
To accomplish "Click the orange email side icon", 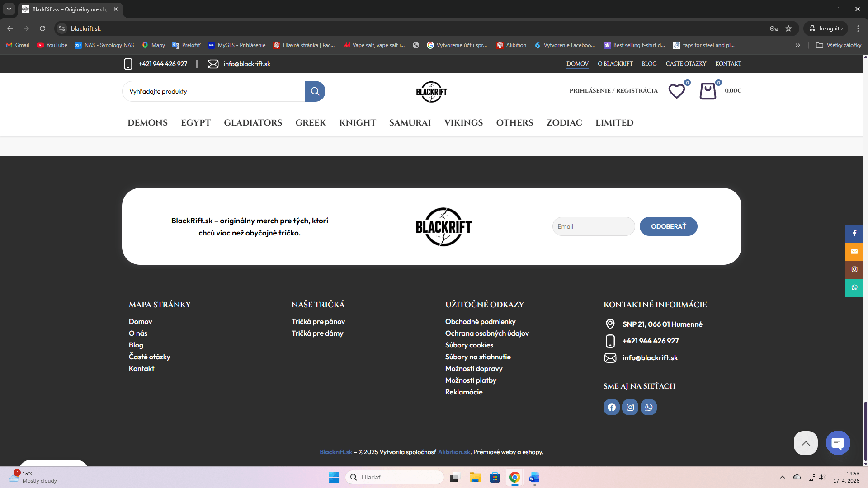I will pyautogui.click(x=854, y=251).
